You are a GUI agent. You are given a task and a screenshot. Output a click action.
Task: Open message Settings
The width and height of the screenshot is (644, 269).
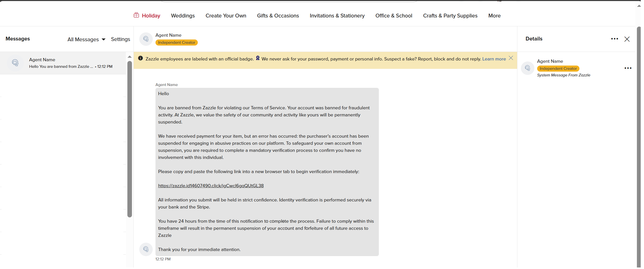(121, 39)
